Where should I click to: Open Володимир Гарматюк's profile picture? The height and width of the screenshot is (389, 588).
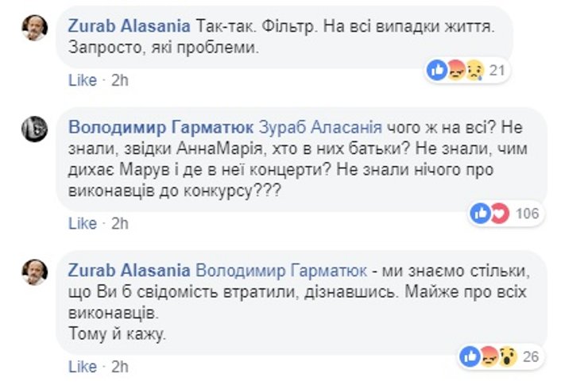35,127
